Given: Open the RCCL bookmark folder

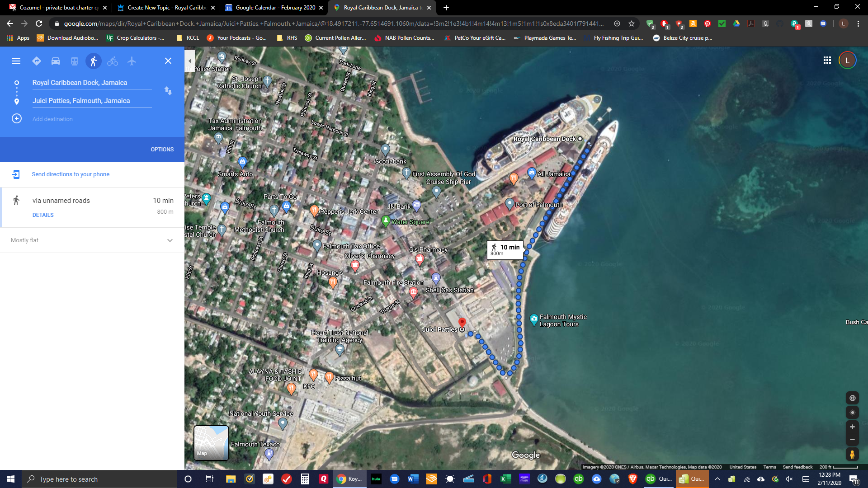Looking at the screenshot, I should [x=188, y=38].
